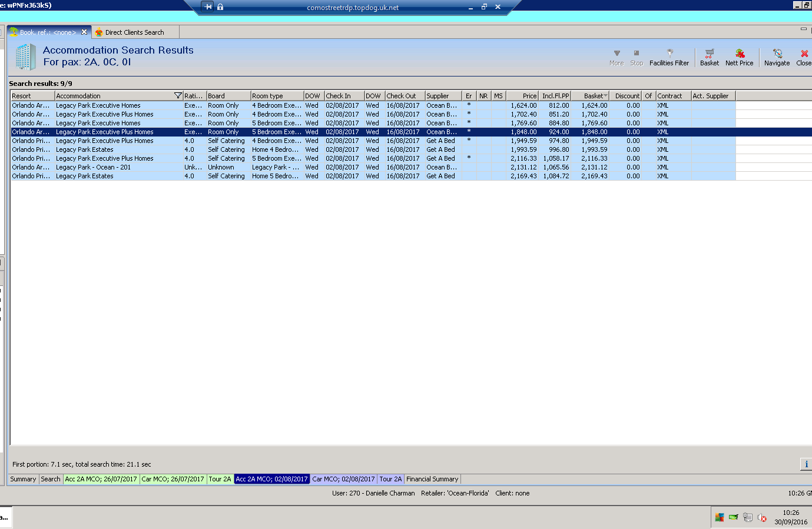This screenshot has width=812, height=529.
Task: Open the Financial Summary tab
Action: pos(432,479)
